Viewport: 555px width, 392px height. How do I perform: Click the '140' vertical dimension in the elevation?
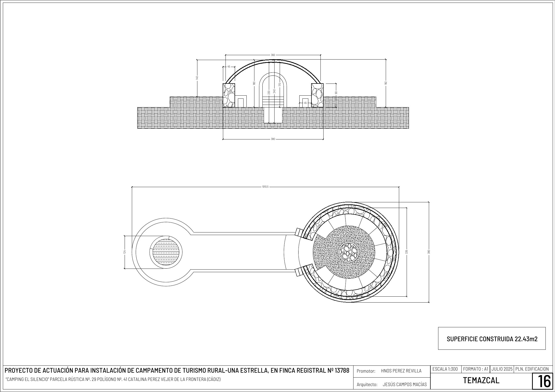click(x=197, y=78)
